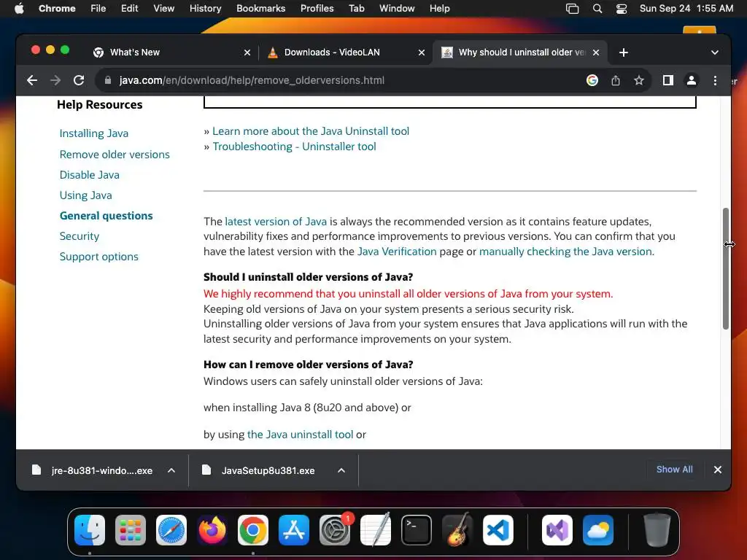Bookmark this page with the star

pyautogui.click(x=639, y=80)
